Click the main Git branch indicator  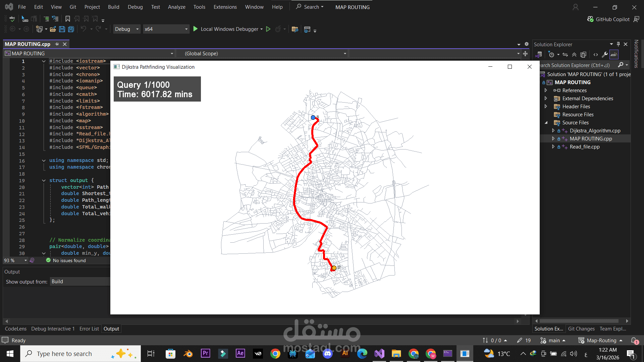[553, 341]
